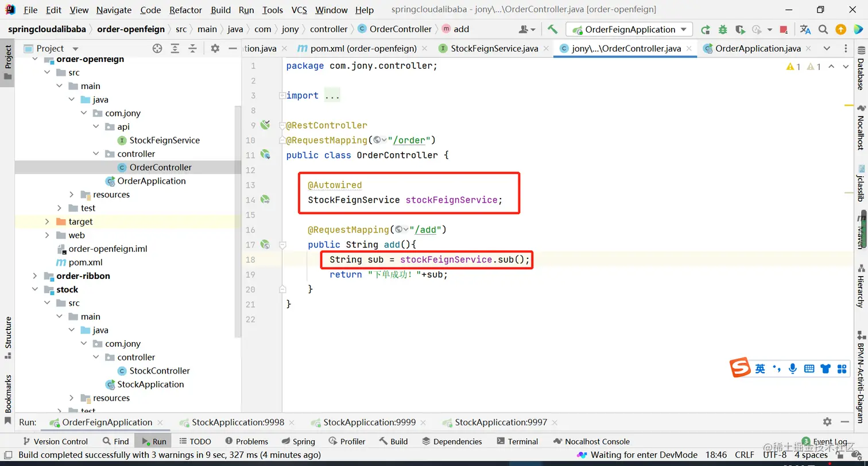The width and height of the screenshot is (868, 466).
Task: Open Search Everywhere magnifier icon
Action: pyautogui.click(x=823, y=29)
